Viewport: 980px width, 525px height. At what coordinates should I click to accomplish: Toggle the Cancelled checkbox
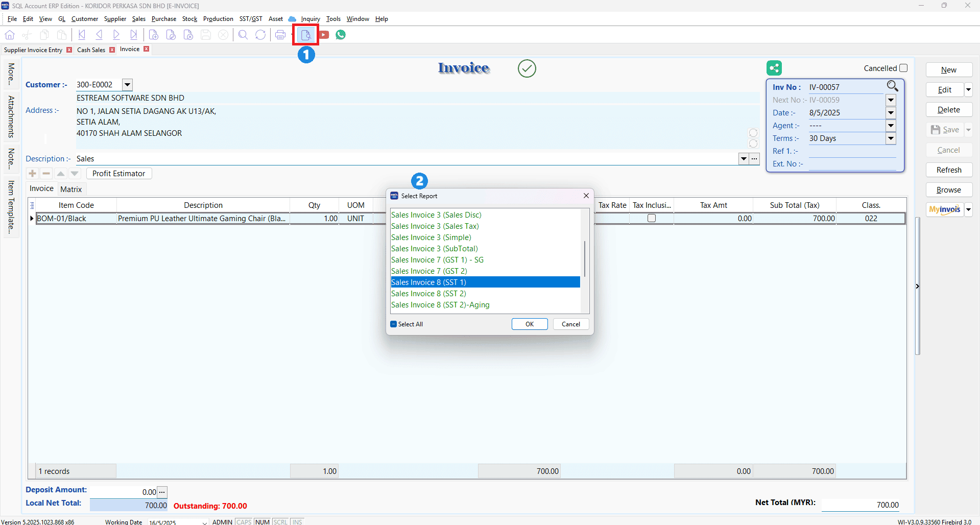click(x=903, y=68)
